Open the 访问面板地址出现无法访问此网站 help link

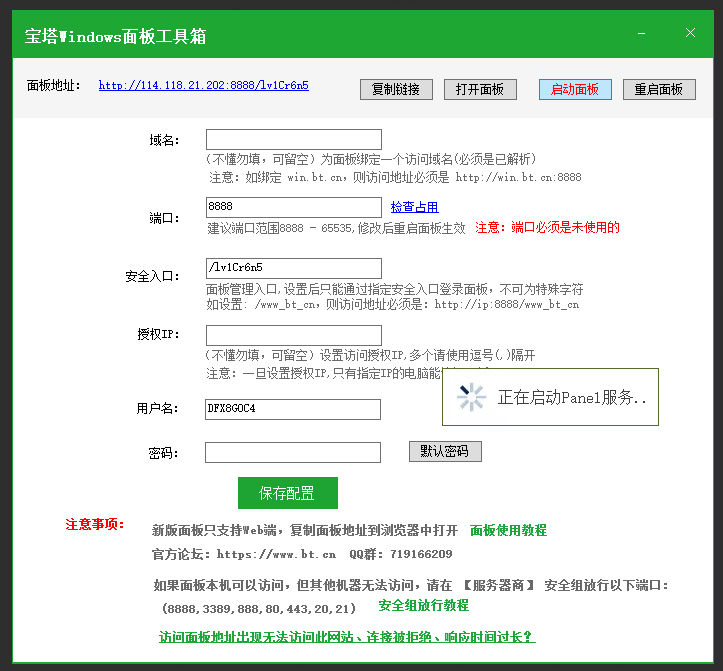pos(347,637)
